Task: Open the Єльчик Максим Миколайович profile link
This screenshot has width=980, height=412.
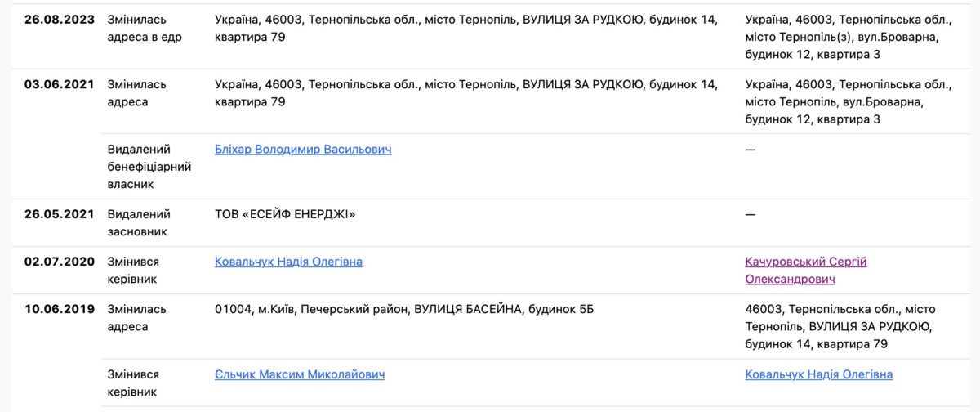Action: click(300, 374)
